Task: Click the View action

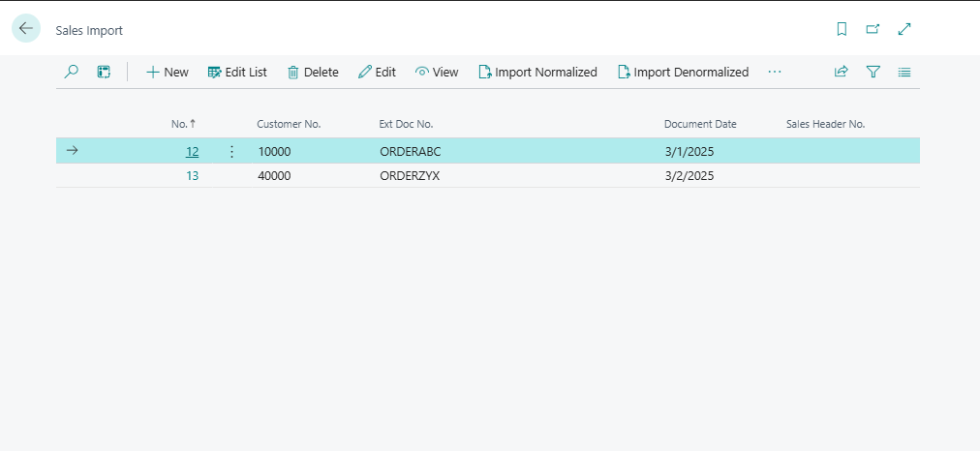Action: (x=437, y=72)
